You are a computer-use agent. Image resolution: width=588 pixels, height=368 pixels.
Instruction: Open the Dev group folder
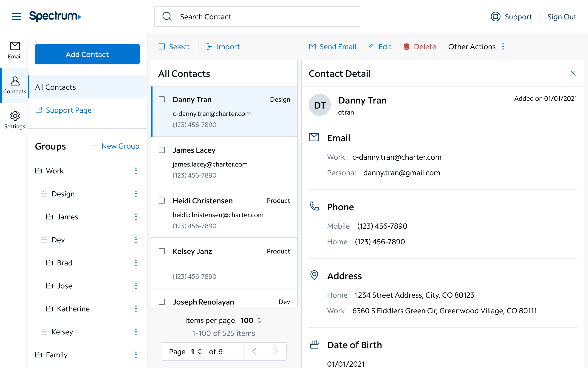pyautogui.click(x=53, y=240)
